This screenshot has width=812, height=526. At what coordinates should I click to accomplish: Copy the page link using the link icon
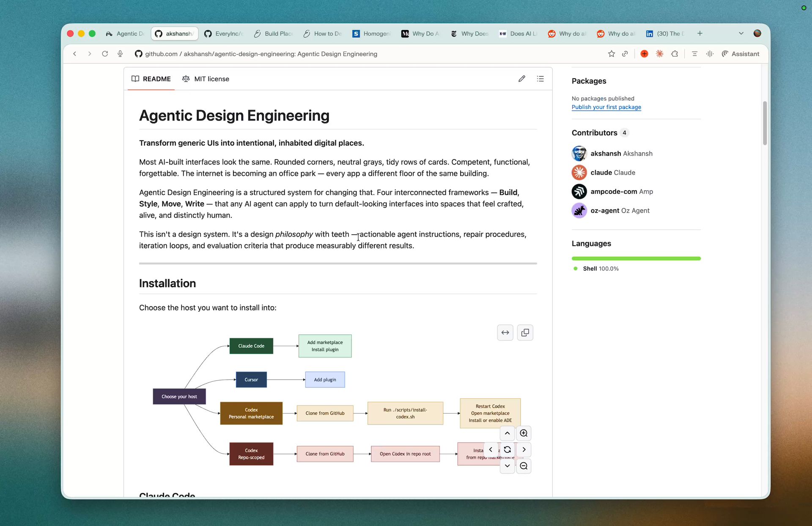click(x=625, y=54)
